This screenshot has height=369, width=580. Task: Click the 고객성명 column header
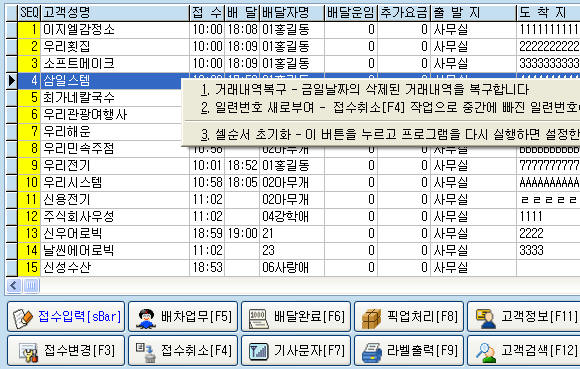click(x=115, y=13)
